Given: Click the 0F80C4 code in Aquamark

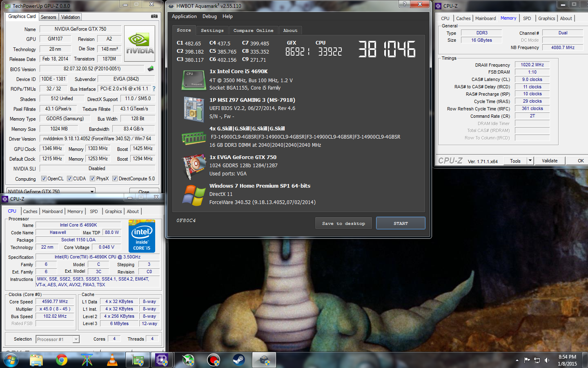Looking at the screenshot, I should (186, 220).
